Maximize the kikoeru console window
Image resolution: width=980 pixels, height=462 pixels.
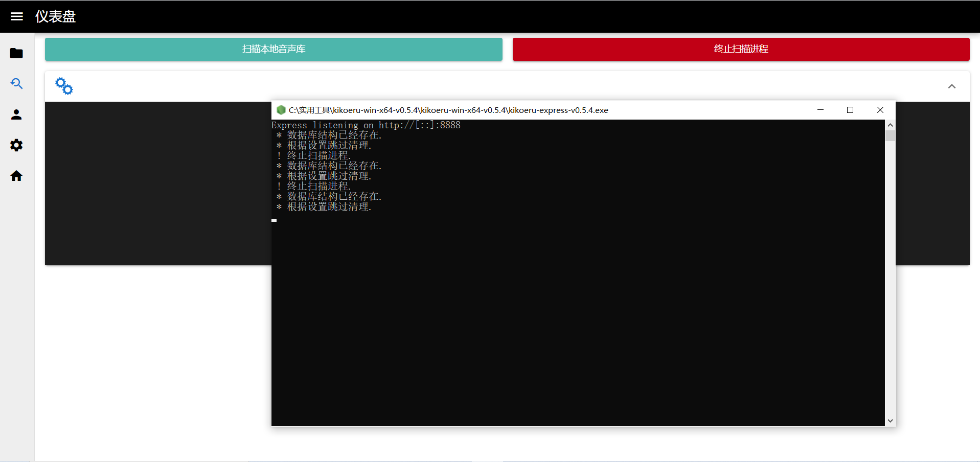(x=850, y=110)
